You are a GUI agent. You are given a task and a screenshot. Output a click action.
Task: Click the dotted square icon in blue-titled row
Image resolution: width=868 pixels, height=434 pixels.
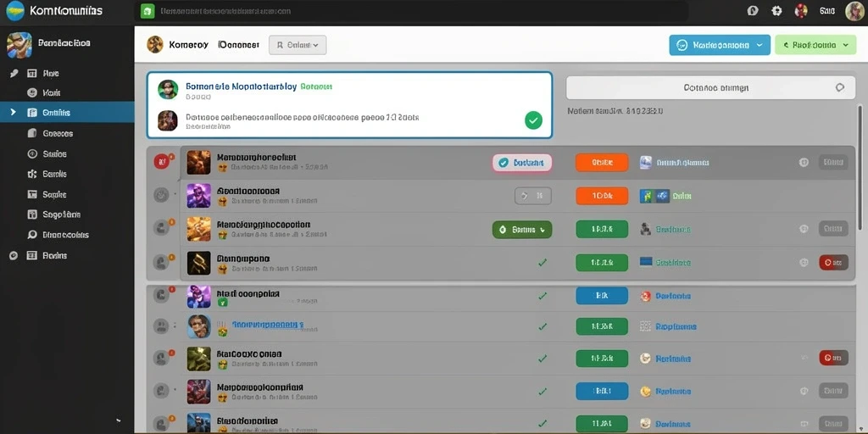(645, 326)
